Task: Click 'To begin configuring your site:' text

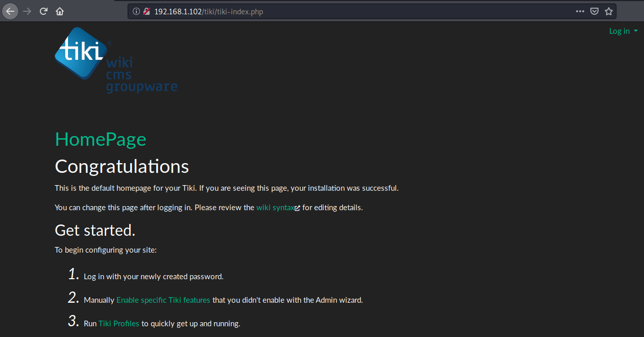Action: [106, 250]
